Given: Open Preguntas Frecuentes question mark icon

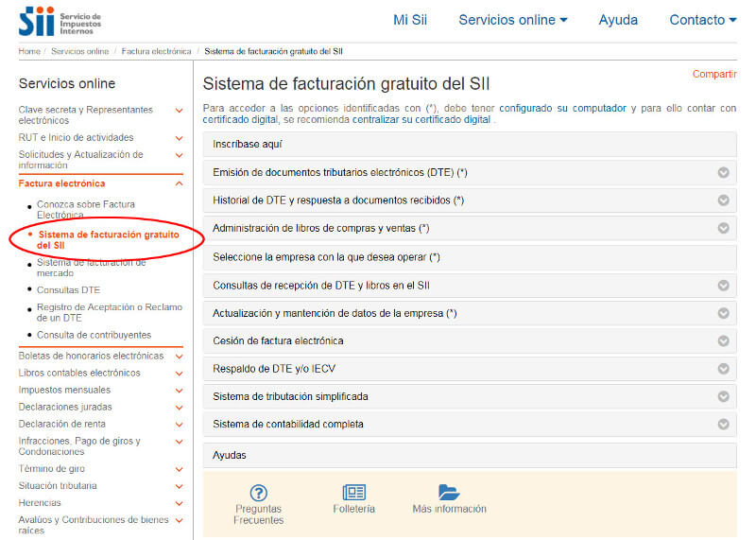Looking at the screenshot, I should tap(258, 492).
